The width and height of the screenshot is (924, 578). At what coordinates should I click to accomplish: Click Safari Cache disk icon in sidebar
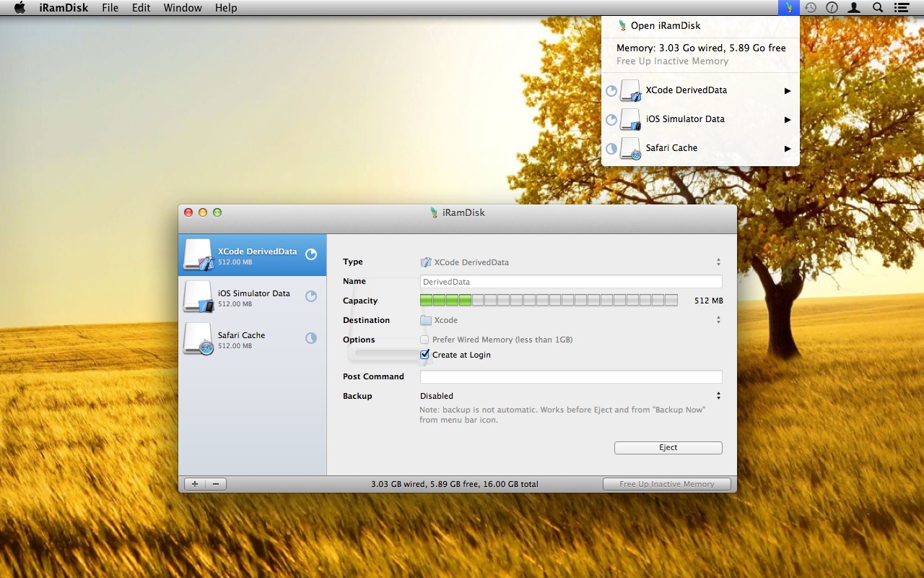click(x=198, y=339)
